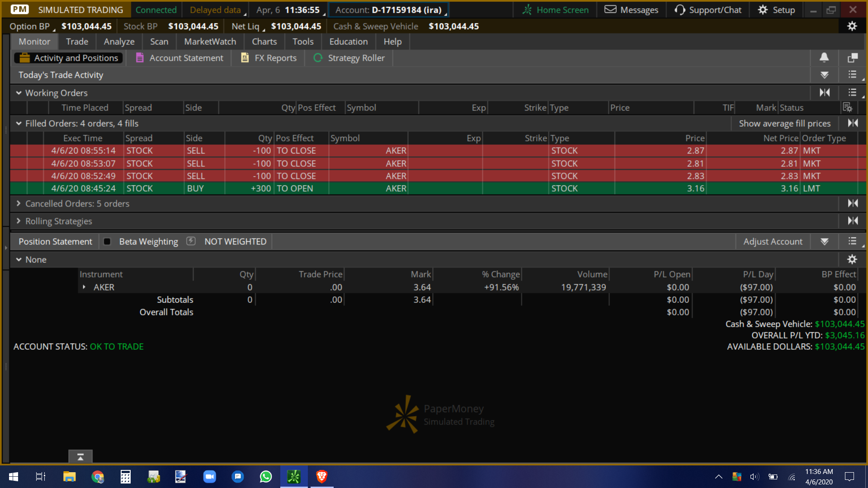Open the Charts tab
Image resolution: width=868 pixels, height=488 pixels.
(x=264, y=42)
